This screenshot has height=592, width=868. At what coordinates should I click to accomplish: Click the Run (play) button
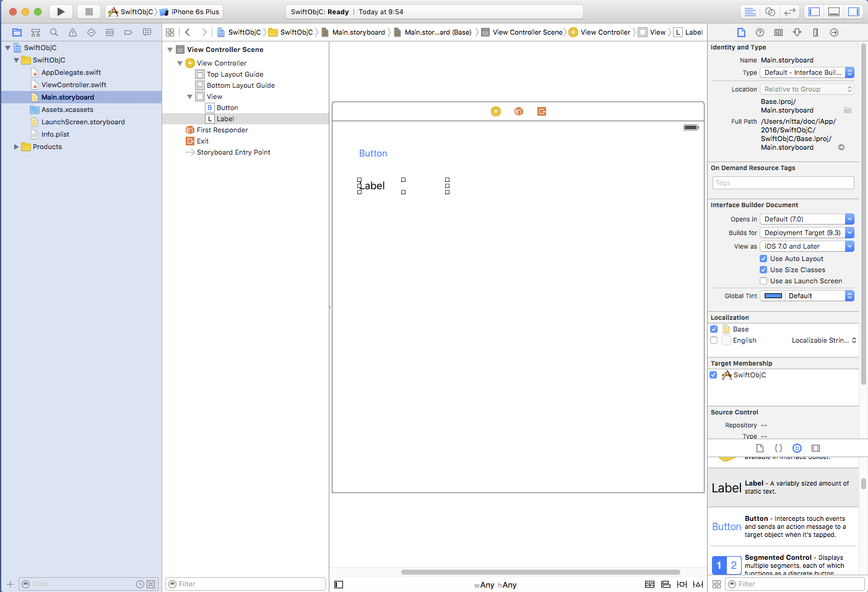pos(61,12)
